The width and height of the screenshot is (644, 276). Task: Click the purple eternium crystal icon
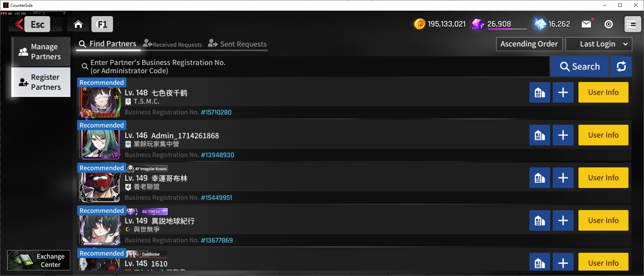[478, 24]
